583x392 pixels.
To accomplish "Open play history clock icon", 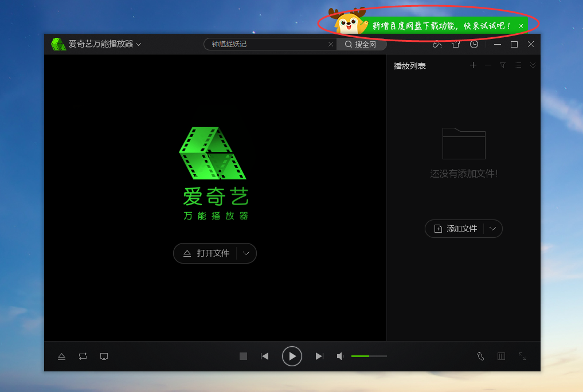I will (x=474, y=44).
